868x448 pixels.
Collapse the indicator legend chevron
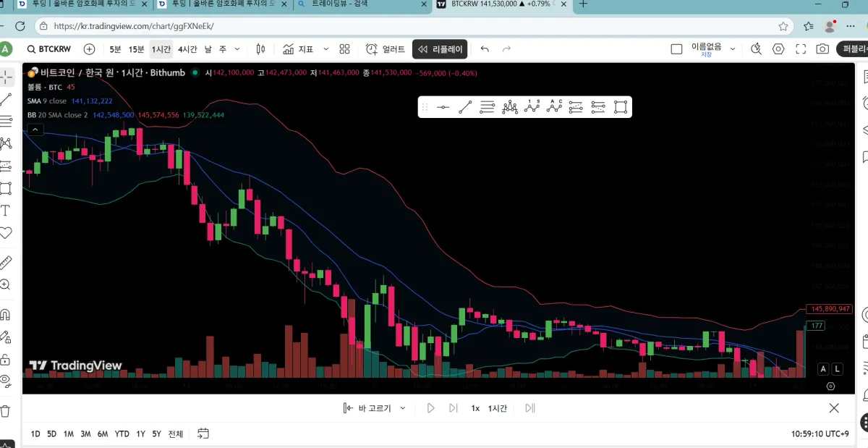(35, 130)
